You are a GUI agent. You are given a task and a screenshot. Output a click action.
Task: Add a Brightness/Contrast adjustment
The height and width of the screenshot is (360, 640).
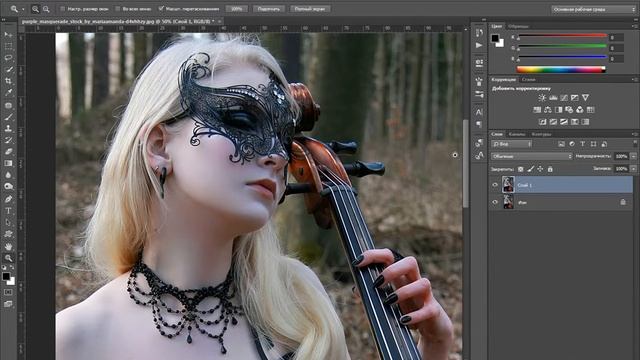pyautogui.click(x=542, y=98)
